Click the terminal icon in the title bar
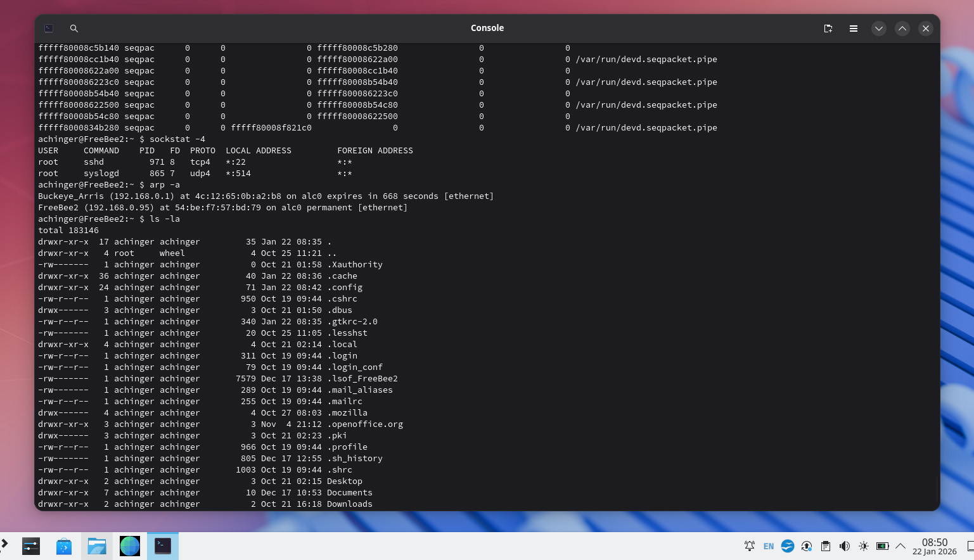This screenshot has height=560, width=974. click(49, 29)
